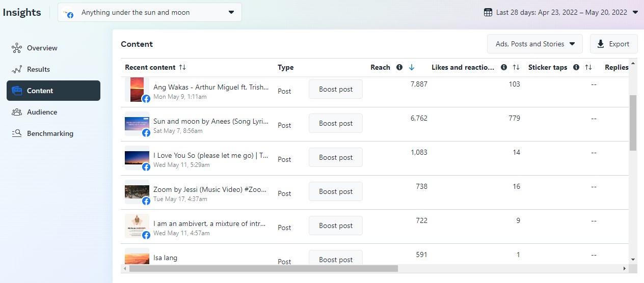Boost the Sun and moon by Anees post
Screen dimensions: 644x283
[336, 123]
